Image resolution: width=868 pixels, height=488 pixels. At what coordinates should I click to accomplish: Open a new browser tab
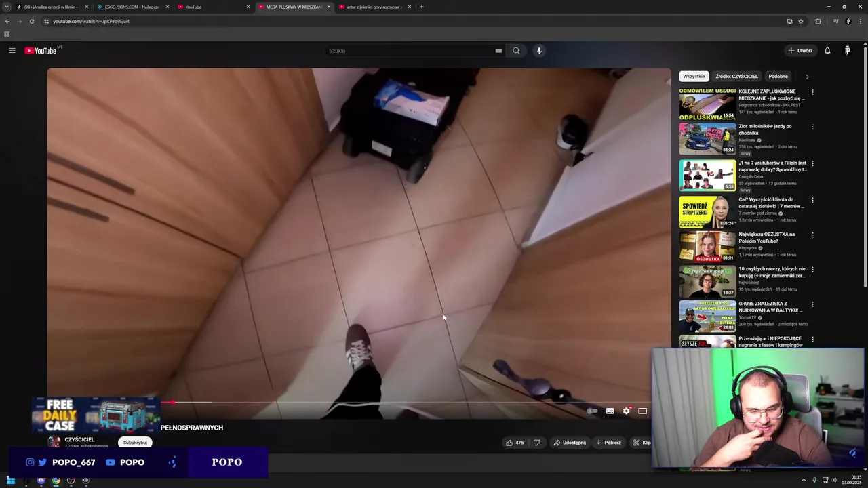click(422, 7)
